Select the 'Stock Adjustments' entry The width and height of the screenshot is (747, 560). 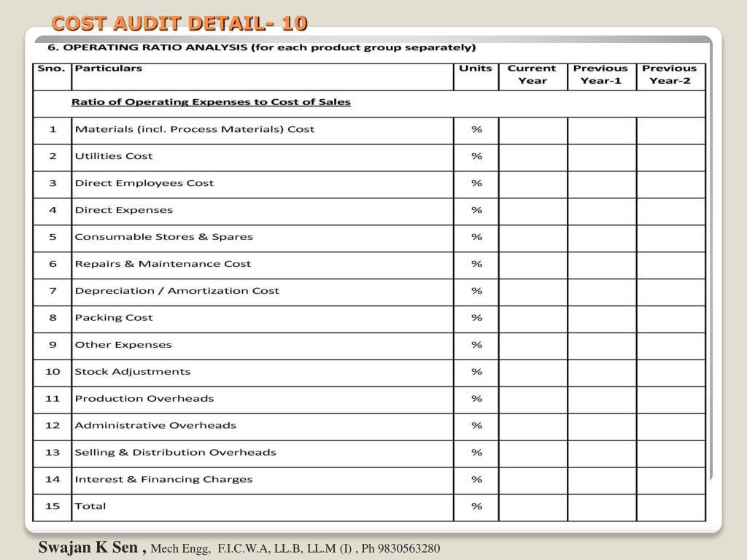point(133,372)
